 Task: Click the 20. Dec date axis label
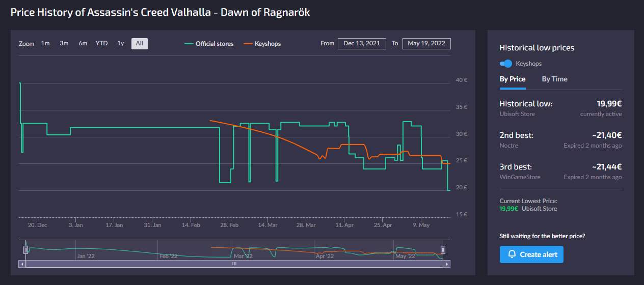(x=37, y=224)
